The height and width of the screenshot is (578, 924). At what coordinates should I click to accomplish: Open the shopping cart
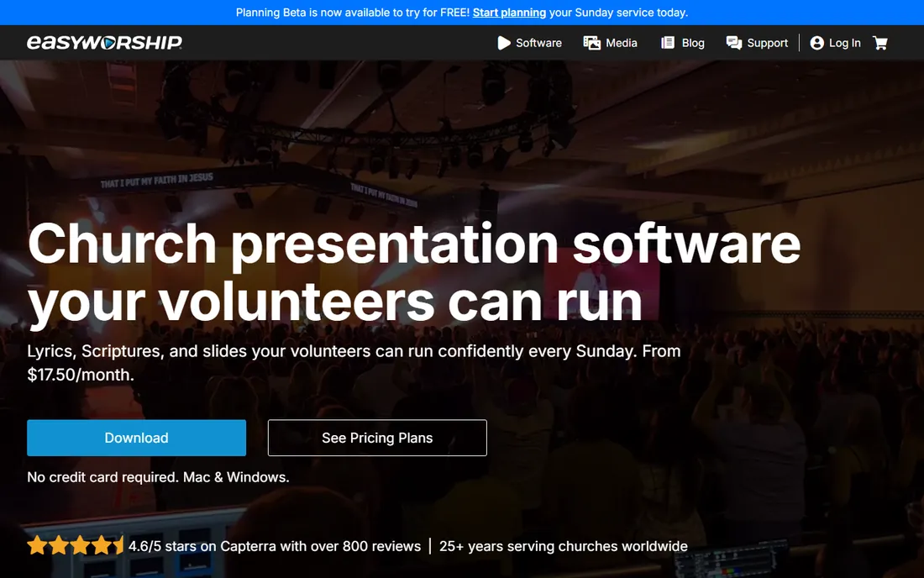[x=880, y=43]
